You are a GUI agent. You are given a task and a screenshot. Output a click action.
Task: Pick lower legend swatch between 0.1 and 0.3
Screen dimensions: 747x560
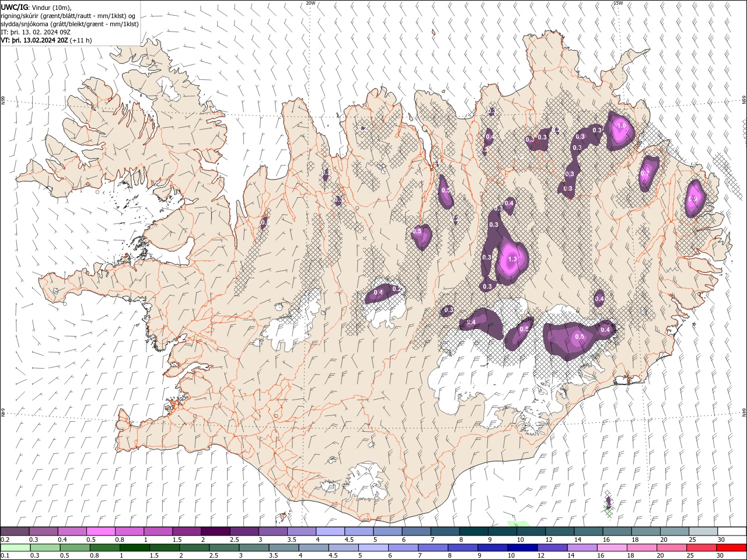[x=15, y=548]
